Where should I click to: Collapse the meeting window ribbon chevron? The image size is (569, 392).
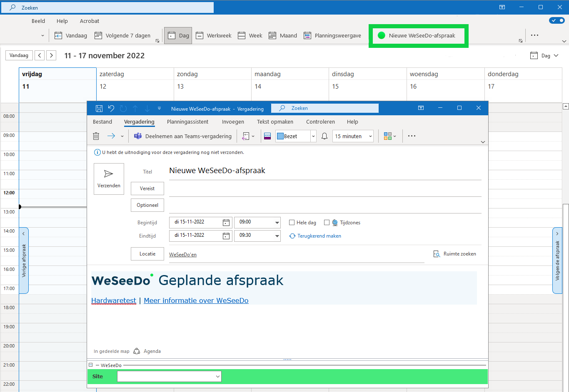tap(483, 142)
